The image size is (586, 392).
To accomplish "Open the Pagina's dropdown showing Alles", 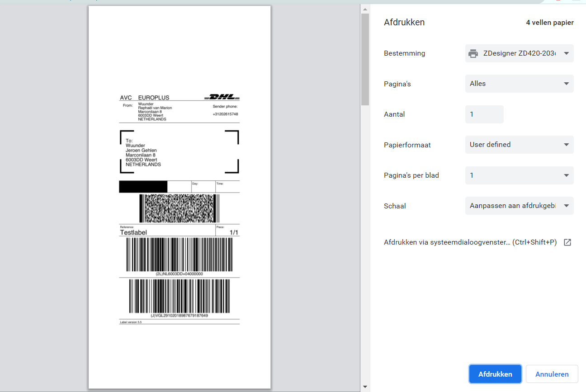I will pos(519,83).
